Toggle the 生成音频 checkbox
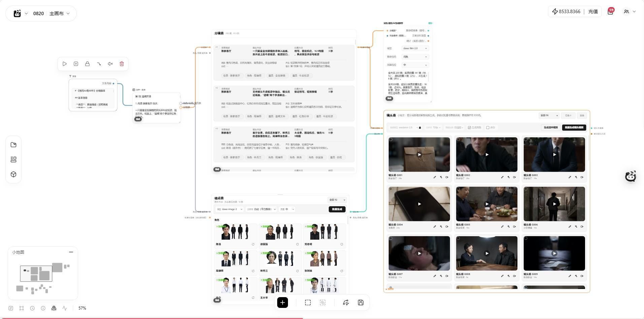Viewport: 644px width, 319px height. coord(469,128)
